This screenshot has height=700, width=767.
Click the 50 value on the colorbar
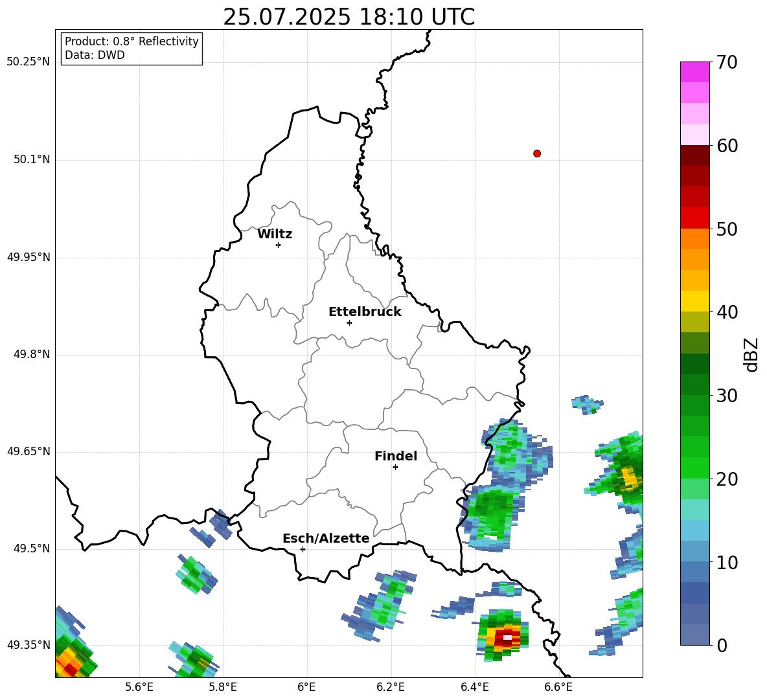coord(726,229)
